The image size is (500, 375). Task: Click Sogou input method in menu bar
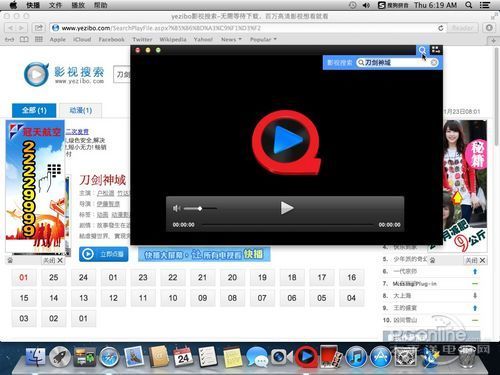coord(393,5)
